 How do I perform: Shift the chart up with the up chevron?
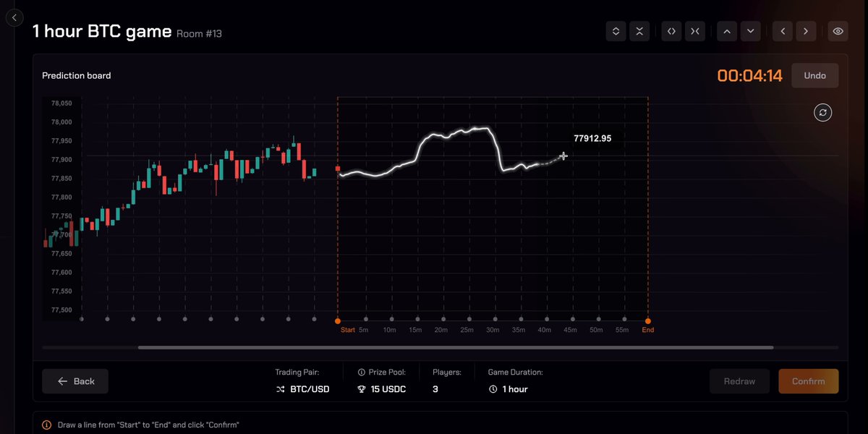pos(727,31)
